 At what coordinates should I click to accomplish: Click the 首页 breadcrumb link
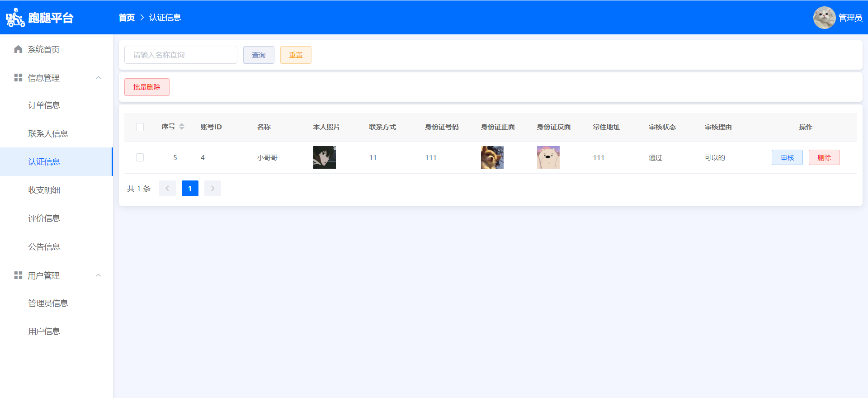(x=127, y=18)
